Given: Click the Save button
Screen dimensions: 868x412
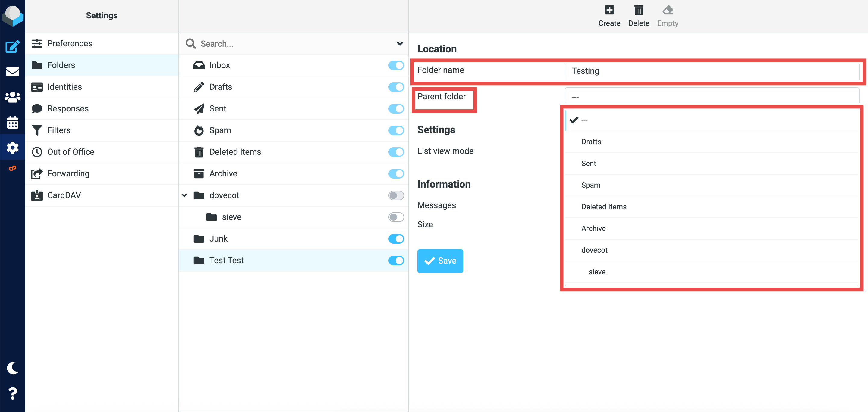Looking at the screenshot, I should [440, 261].
